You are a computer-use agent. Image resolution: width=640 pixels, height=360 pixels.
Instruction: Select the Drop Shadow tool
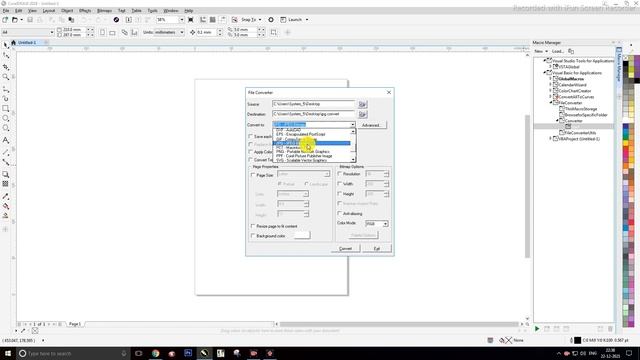(x=6, y=174)
